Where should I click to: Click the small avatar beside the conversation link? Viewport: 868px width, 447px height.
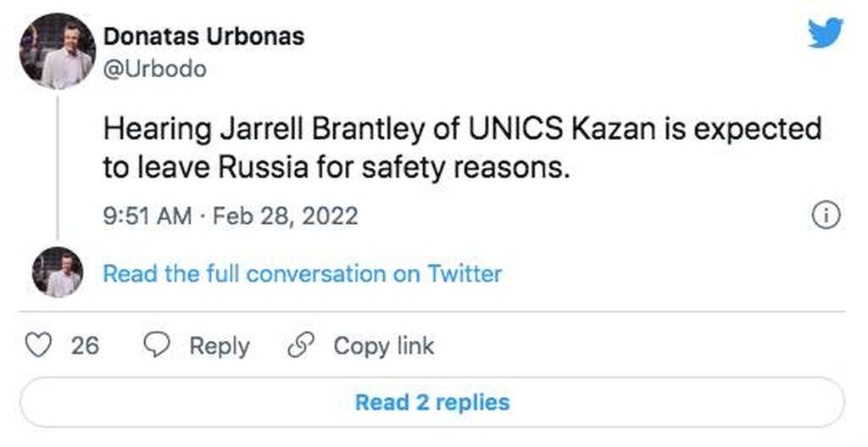[x=58, y=272]
